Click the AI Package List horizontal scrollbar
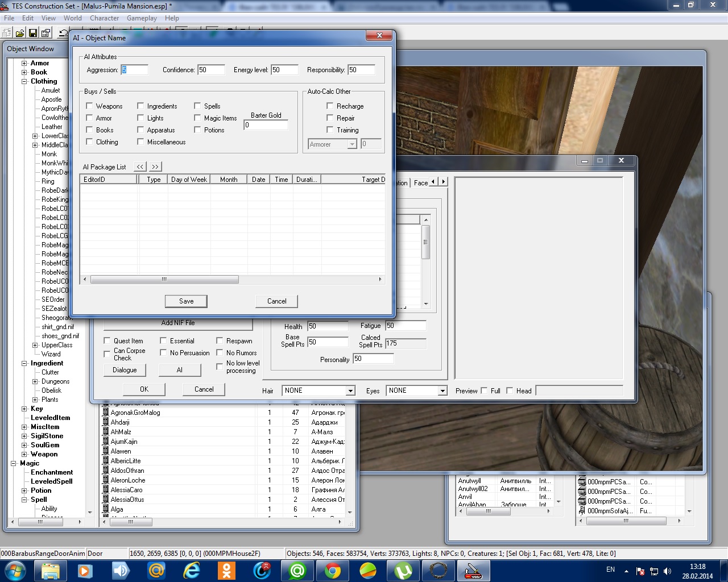This screenshot has width=728, height=582. (232, 279)
